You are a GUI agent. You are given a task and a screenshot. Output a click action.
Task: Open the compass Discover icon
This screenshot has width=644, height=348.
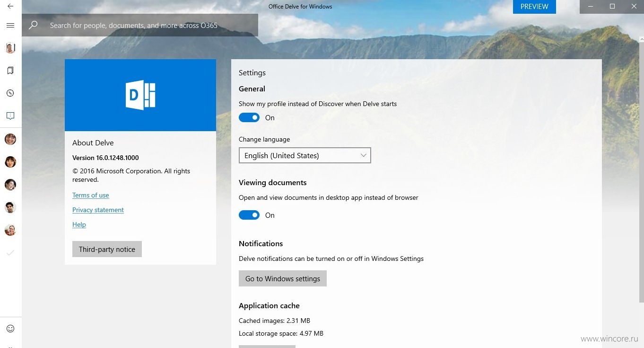pyautogui.click(x=10, y=93)
